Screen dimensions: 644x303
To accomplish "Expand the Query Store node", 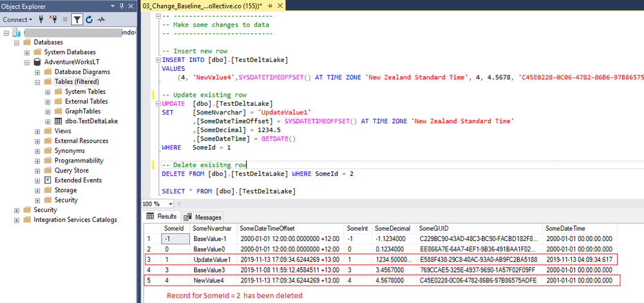I will [37, 171].
